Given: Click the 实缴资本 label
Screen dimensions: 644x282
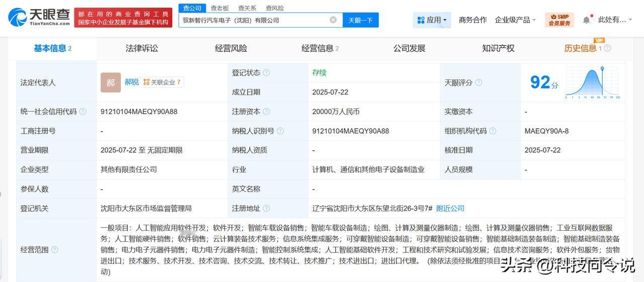Looking at the screenshot, I should point(458,112).
